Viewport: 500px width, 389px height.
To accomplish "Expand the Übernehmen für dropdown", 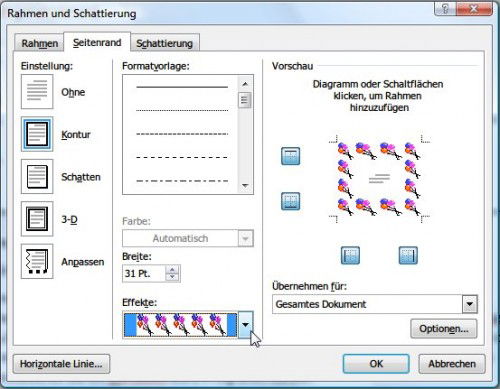I will click(x=470, y=304).
